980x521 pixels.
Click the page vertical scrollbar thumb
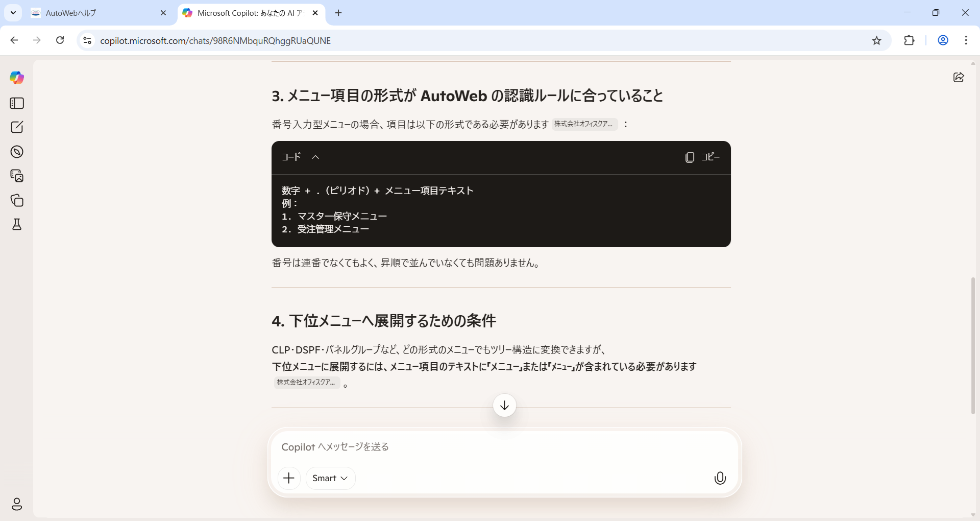[973, 345]
